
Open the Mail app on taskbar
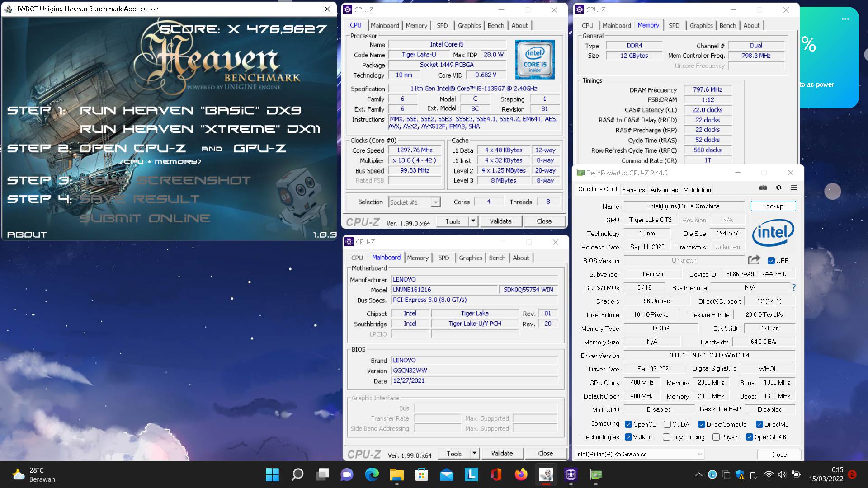point(446,474)
